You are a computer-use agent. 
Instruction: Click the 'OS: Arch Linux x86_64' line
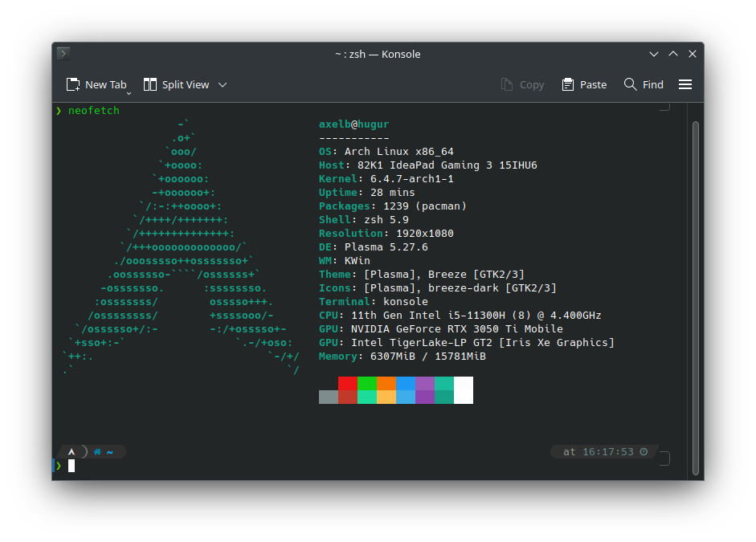[x=386, y=151]
